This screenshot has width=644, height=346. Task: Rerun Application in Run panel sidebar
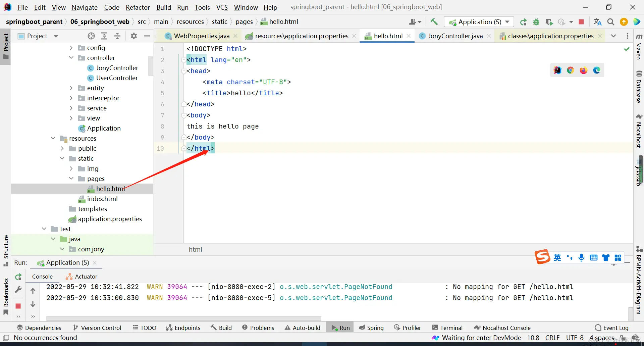click(x=18, y=277)
